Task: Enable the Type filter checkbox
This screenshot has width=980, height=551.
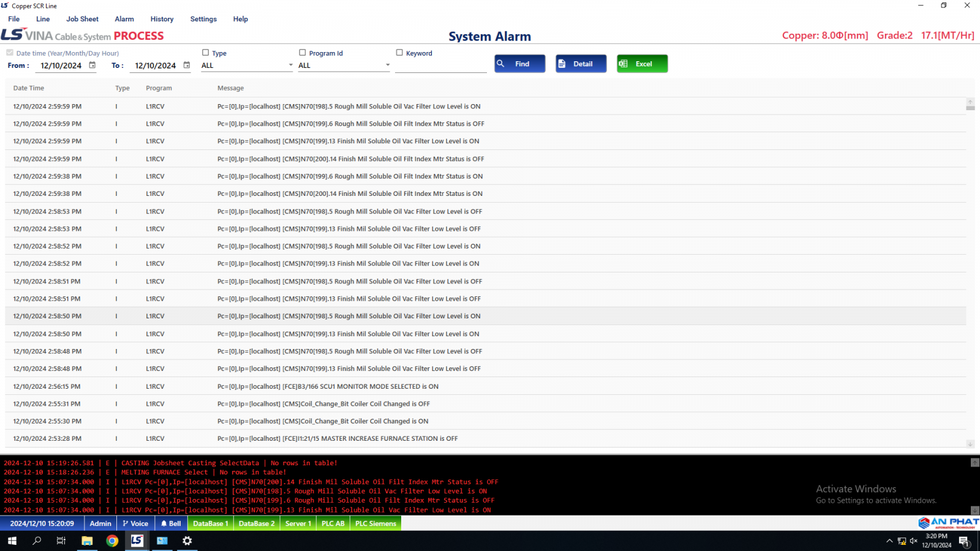Action: [x=206, y=53]
